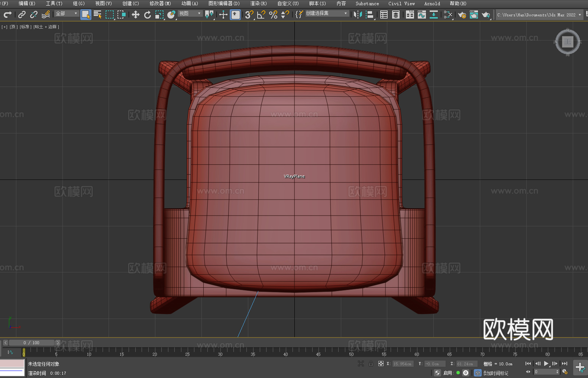The height and width of the screenshot is (378, 588).
Task: Open the Curve Editor
Action: tap(422, 14)
